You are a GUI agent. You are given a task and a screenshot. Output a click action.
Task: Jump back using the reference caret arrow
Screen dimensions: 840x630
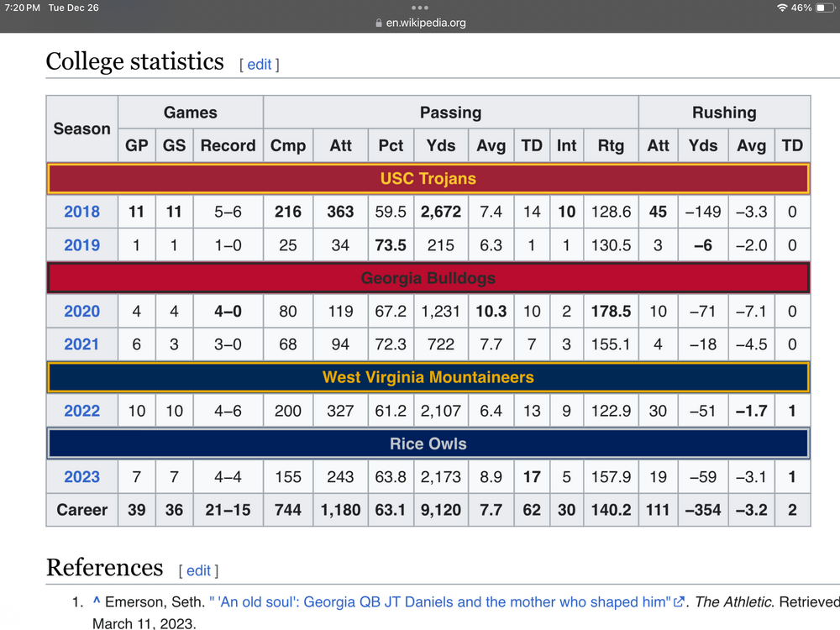pos(97,602)
